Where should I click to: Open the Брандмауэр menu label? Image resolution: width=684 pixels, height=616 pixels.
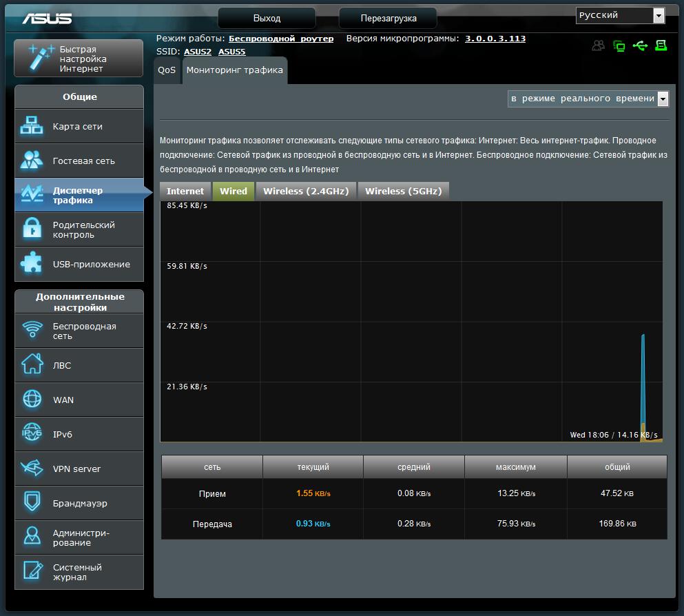click(x=80, y=504)
